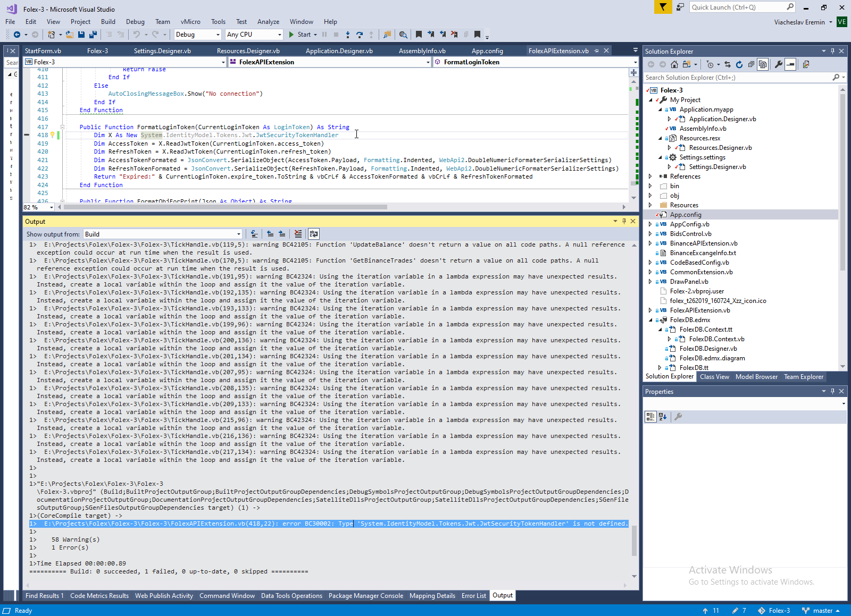This screenshot has height=616, width=851.
Task: Toggle Categorized view in Properties panel
Action: (650, 417)
